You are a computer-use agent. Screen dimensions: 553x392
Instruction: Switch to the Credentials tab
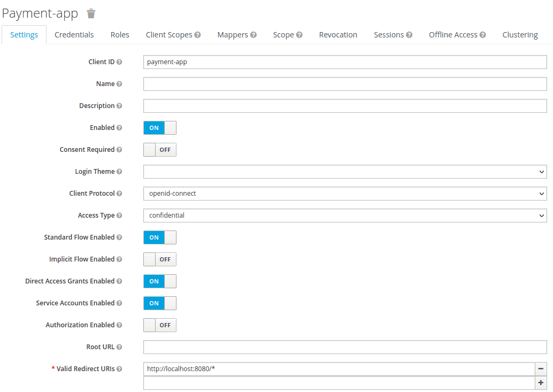coord(74,35)
